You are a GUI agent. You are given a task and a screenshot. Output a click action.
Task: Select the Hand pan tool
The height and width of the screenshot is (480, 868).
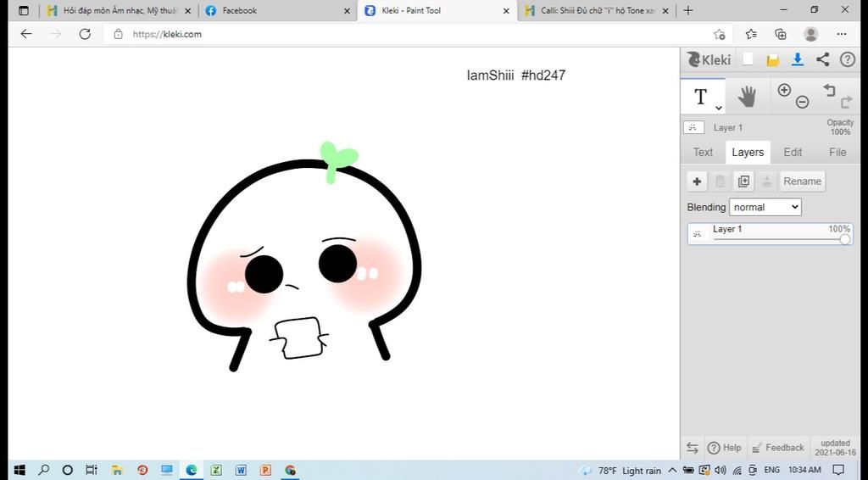(x=747, y=97)
